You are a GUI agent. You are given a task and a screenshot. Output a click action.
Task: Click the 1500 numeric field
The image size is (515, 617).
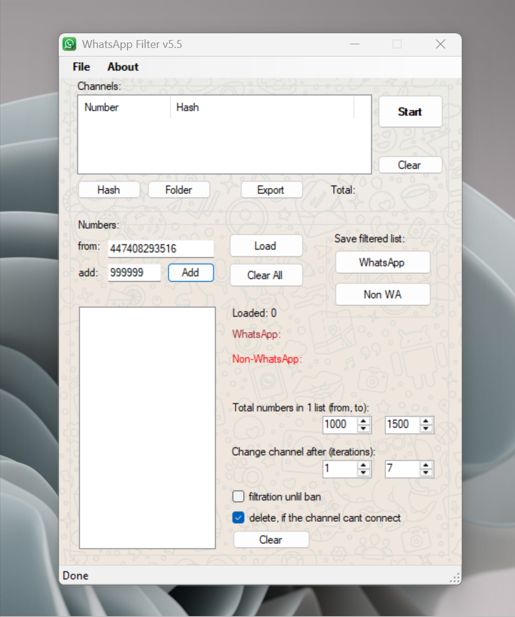click(x=402, y=425)
